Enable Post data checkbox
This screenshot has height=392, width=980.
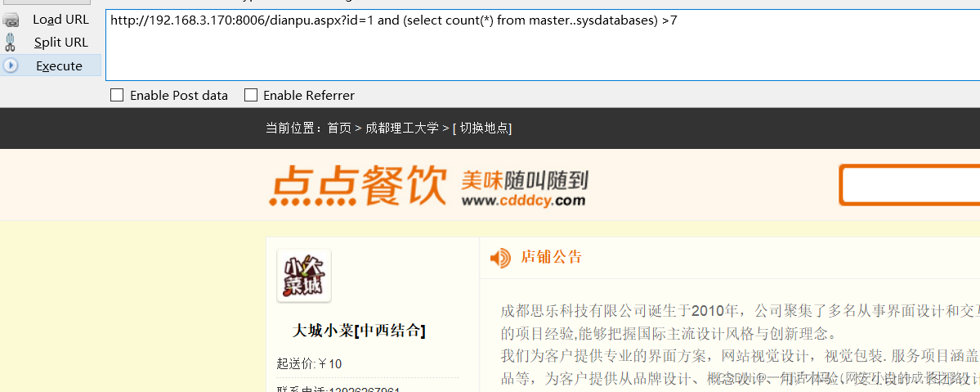coord(117,95)
